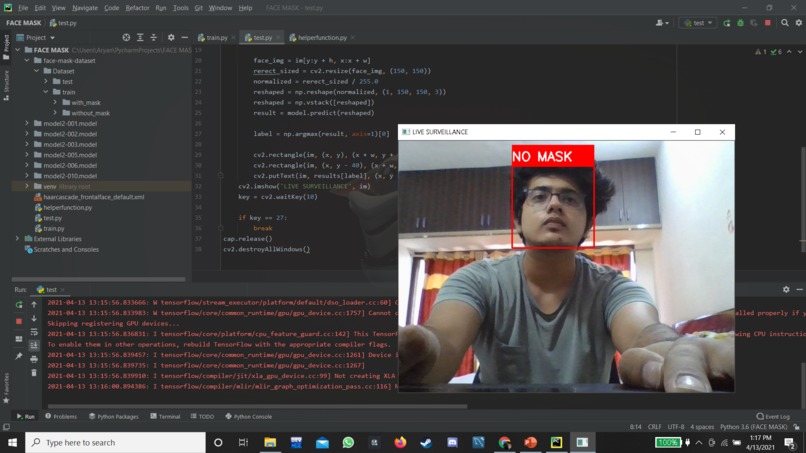Open the 'test' run configuration dropdown
The image size is (806, 453).
(698, 23)
